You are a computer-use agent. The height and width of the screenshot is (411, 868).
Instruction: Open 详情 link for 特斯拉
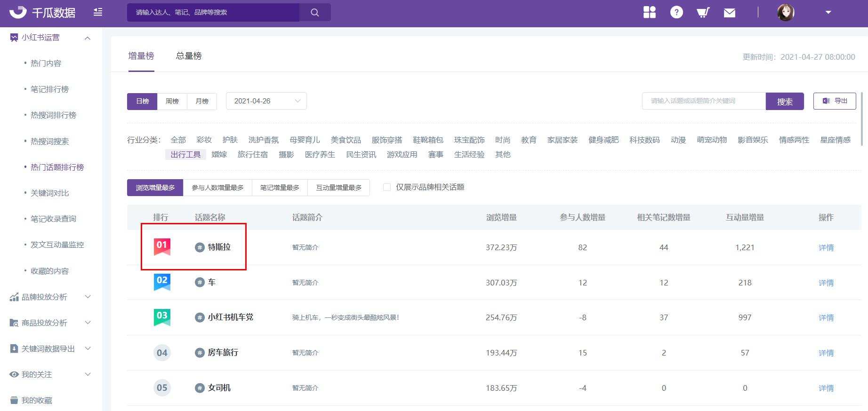point(826,247)
